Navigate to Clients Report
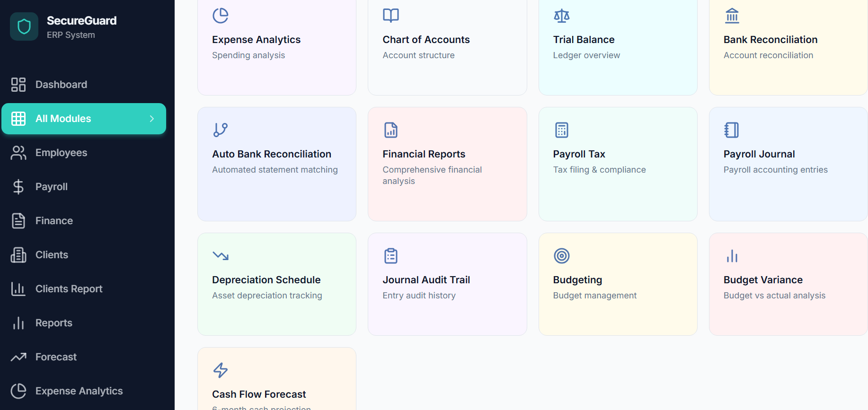 tap(84, 289)
